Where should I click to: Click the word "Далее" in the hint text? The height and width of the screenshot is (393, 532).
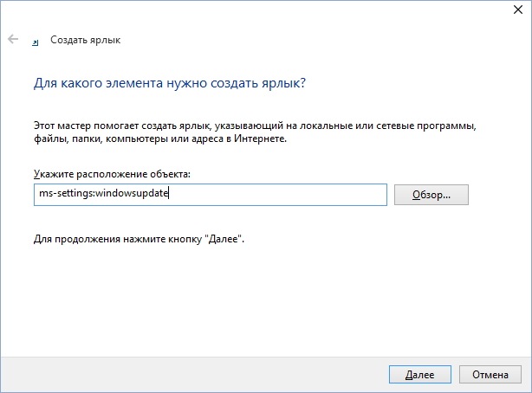point(224,239)
